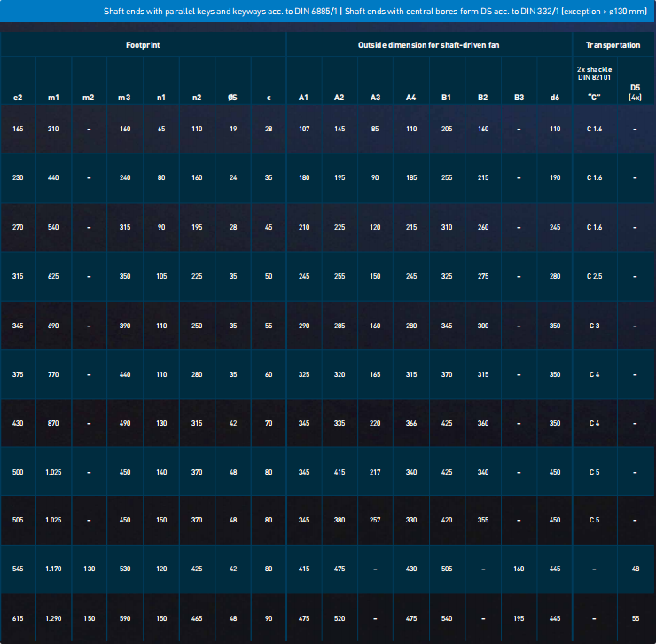Screen dimensions: 656x644
Task: Click the B3 column header
Action: coord(519,97)
